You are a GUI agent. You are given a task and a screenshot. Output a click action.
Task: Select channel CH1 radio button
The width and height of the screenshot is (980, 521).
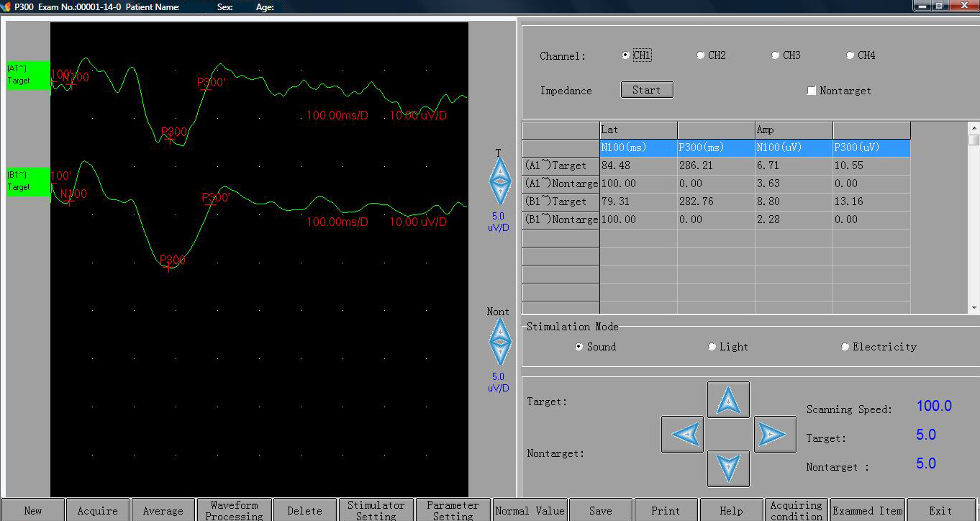coord(625,55)
